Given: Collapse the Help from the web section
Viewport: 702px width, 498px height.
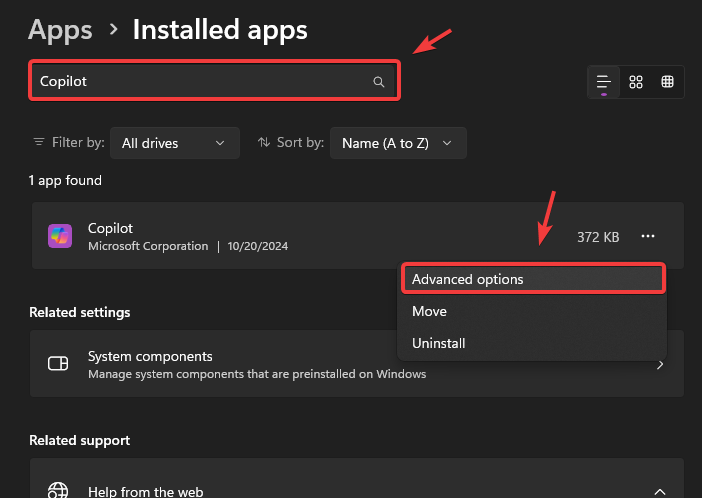Looking at the screenshot, I should (x=659, y=491).
